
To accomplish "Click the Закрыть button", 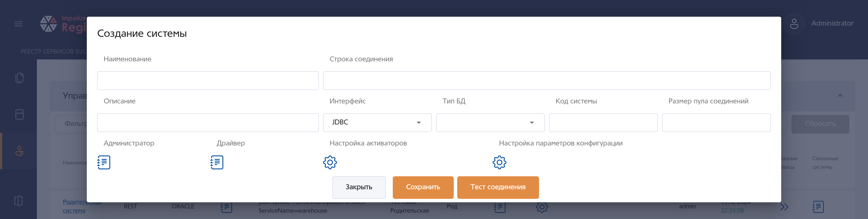I will 359,187.
